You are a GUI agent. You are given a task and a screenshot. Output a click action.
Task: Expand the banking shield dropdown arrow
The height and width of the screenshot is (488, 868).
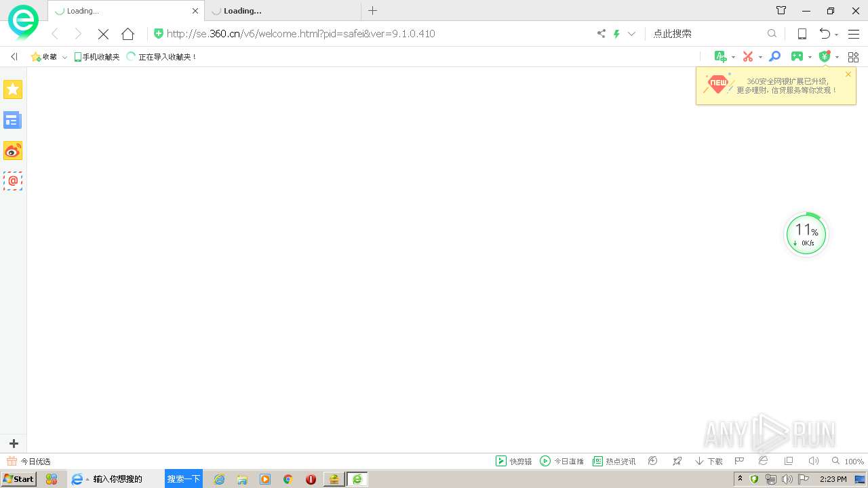point(837,58)
